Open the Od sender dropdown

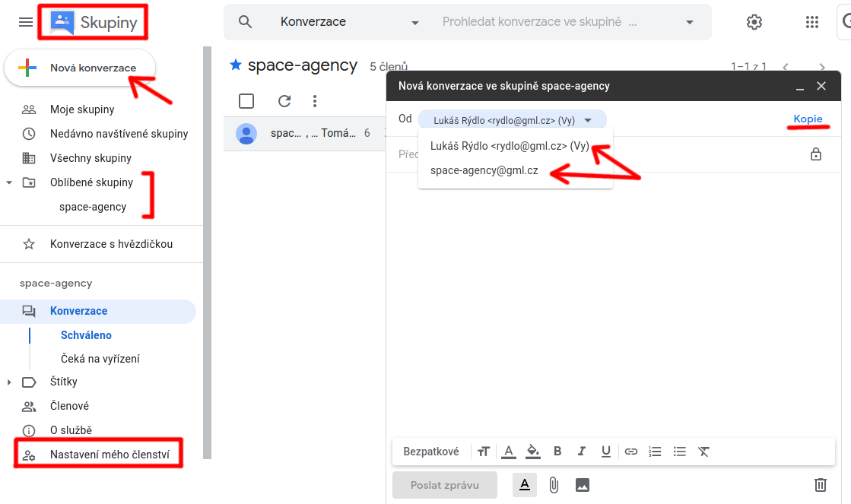tap(513, 120)
